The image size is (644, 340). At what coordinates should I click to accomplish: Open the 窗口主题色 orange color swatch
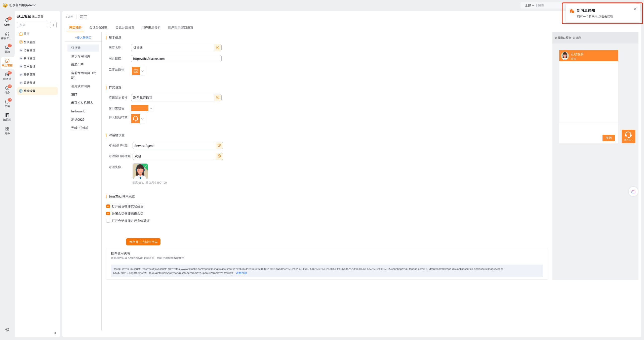click(140, 108)
